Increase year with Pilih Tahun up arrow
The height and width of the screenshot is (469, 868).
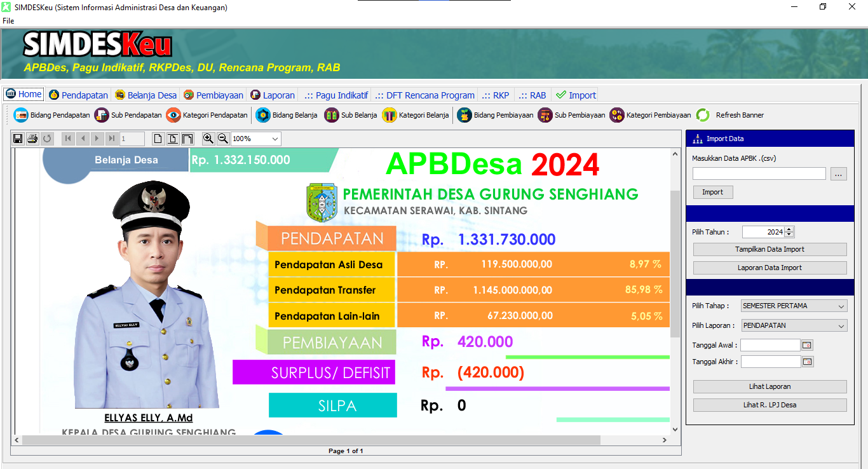pos(789,229)
